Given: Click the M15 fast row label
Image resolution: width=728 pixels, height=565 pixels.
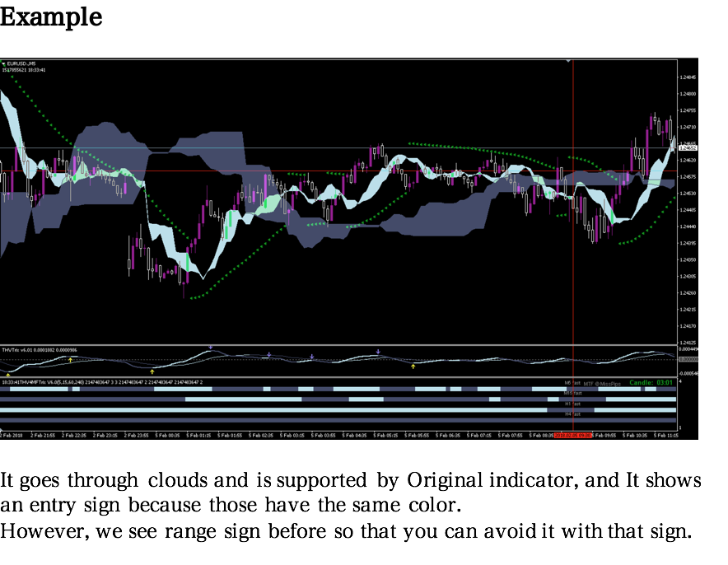Looking at the screenshot, I should pos(572,393).
